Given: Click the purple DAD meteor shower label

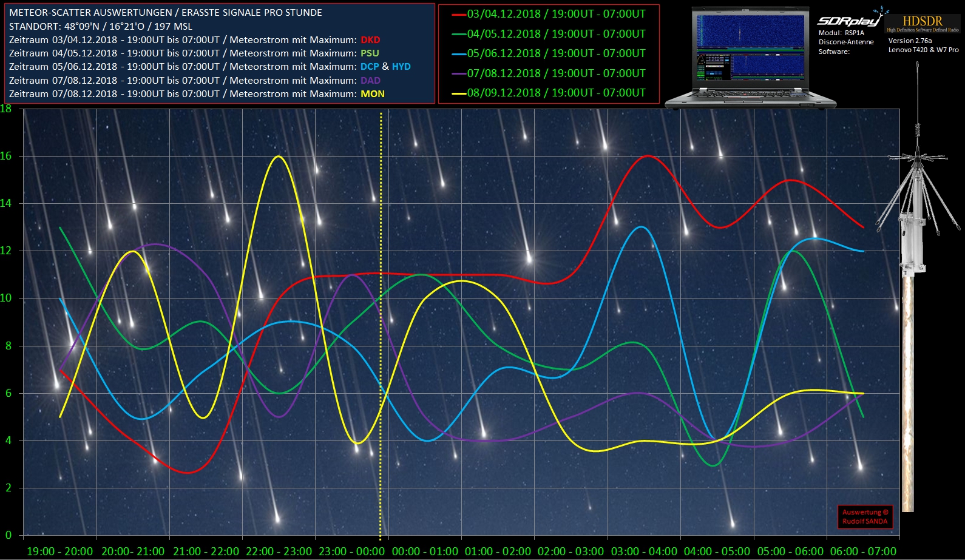Looking at the screenshot, I should 370,81.
